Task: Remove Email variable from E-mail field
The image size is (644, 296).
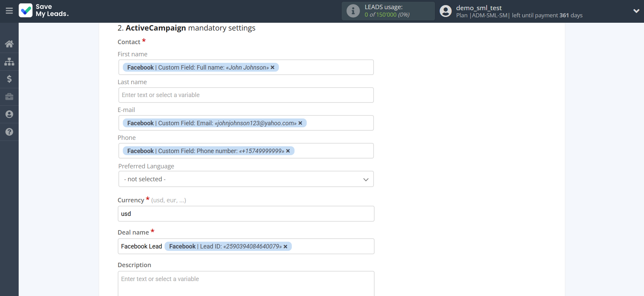Action: click(300, 123)
